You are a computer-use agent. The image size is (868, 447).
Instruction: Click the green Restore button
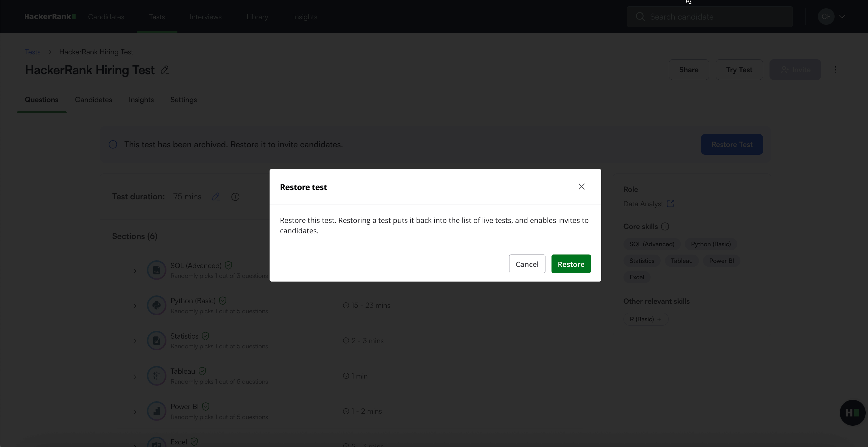point(571,264)
